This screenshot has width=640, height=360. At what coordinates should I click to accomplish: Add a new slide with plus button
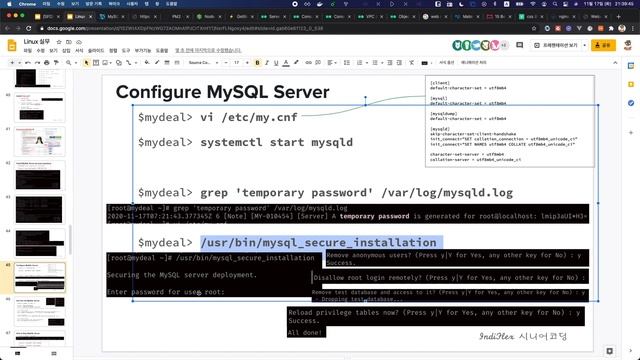[12, 63]
